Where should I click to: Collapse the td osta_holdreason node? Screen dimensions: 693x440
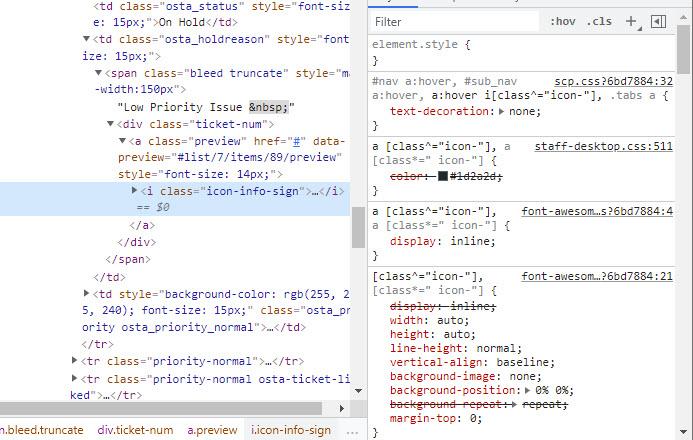pos(86,40)
